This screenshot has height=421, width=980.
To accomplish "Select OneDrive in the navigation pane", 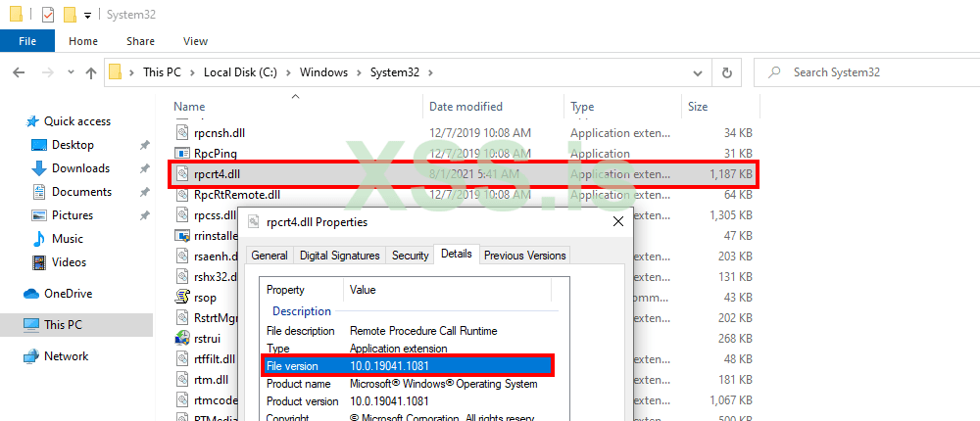I will [68, 294].
